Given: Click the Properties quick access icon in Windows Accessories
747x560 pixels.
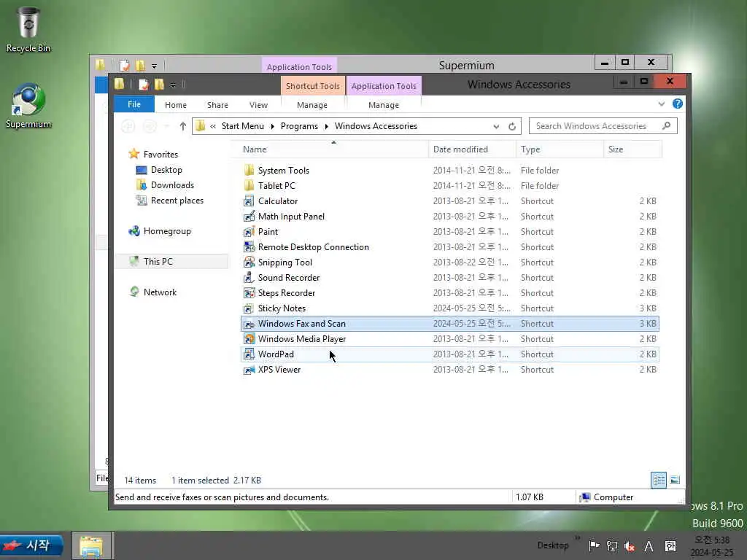Looking at the screenshot, I should pos(144,85).
